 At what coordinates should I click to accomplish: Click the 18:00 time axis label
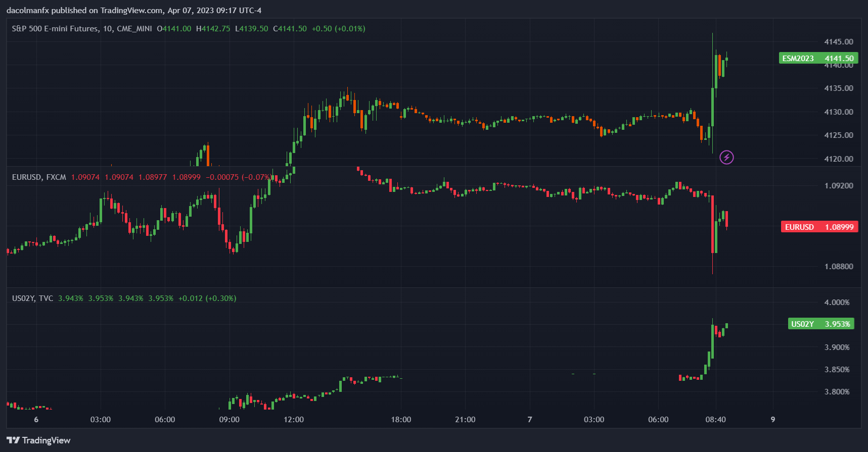[401, 420]
